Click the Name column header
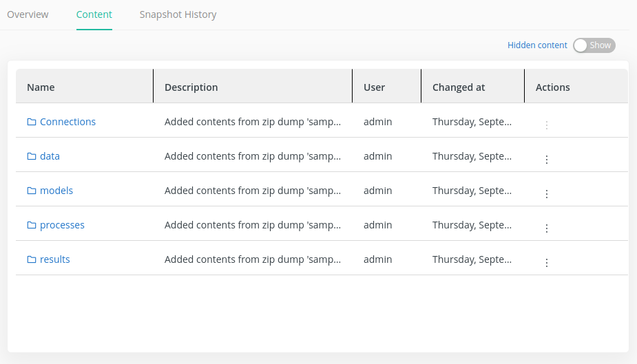 click(x=41, y=87)
